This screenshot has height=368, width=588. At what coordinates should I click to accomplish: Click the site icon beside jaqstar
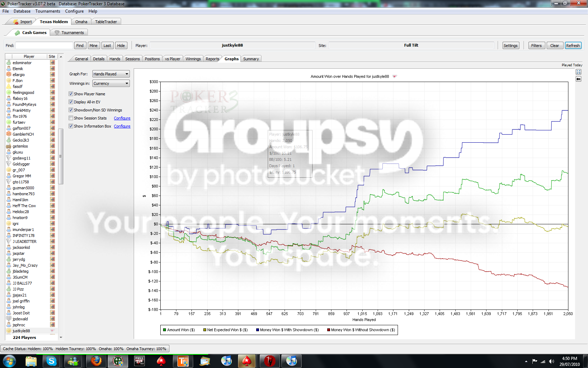[52, 253]
